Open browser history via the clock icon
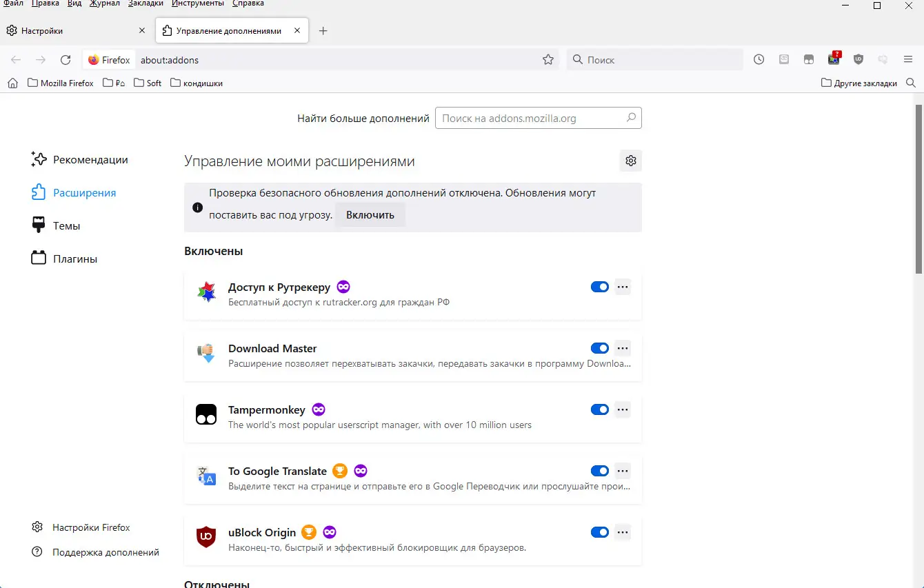Image resolution: width=924 pixels, height=588 pixels. (x=759, y=59)
